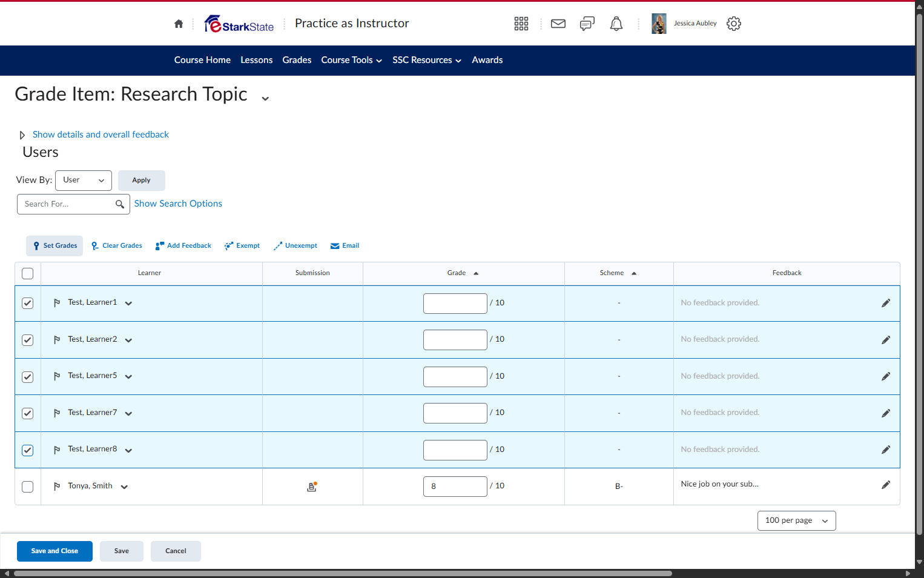Edit feedback pencil for Tonya, Smith
The height and width of the screenshot is (578, 924).
pyautogui.click(x=886, y=485)
